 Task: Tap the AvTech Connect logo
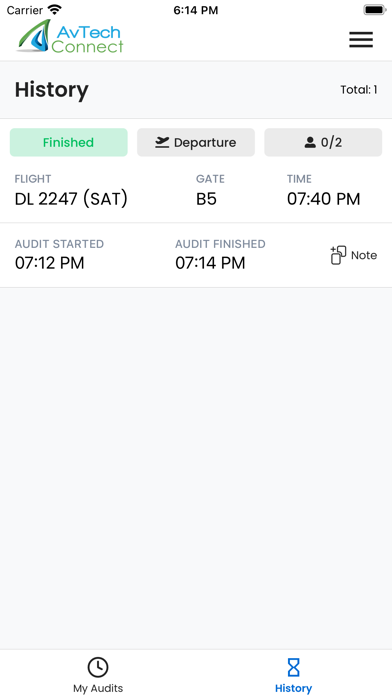(71, 37)
